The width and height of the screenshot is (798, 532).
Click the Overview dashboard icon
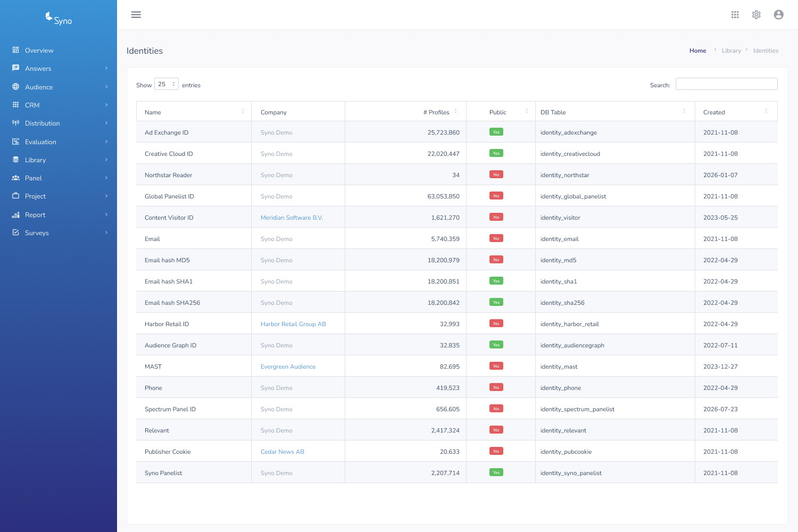click(x=16, y=50)
